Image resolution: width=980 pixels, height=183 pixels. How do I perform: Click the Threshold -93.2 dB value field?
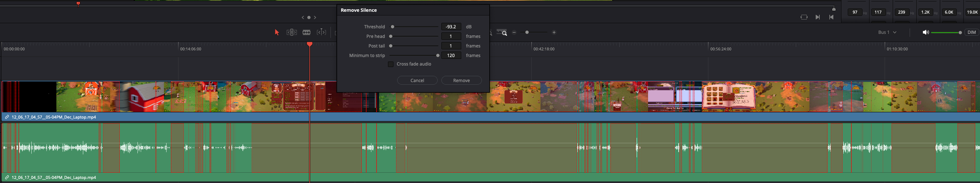(x=451, y=27)
